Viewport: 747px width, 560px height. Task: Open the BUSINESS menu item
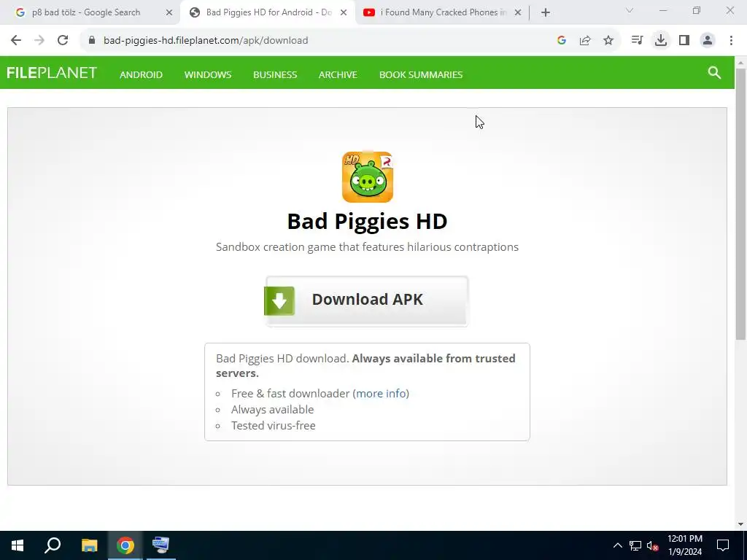tap(275, 74)
